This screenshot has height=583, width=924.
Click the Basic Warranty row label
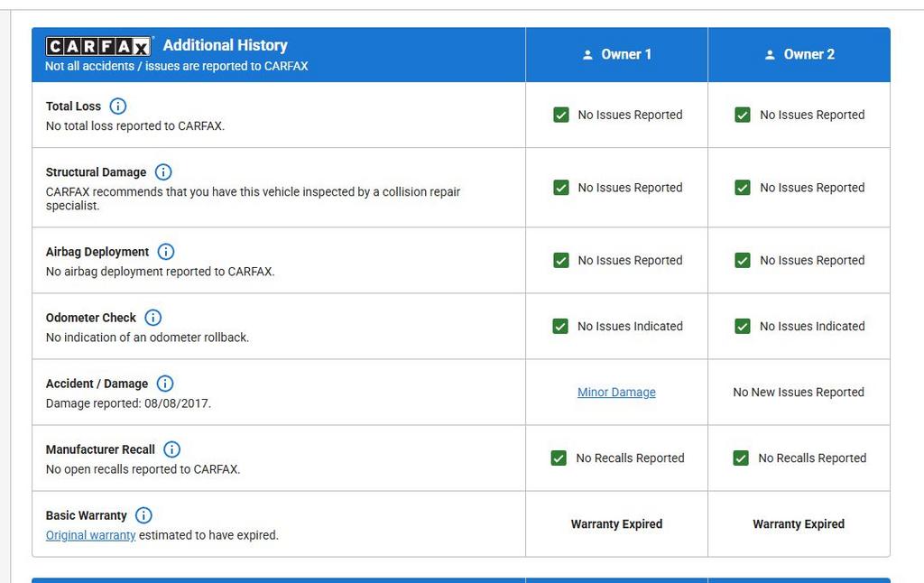(86, 516)
